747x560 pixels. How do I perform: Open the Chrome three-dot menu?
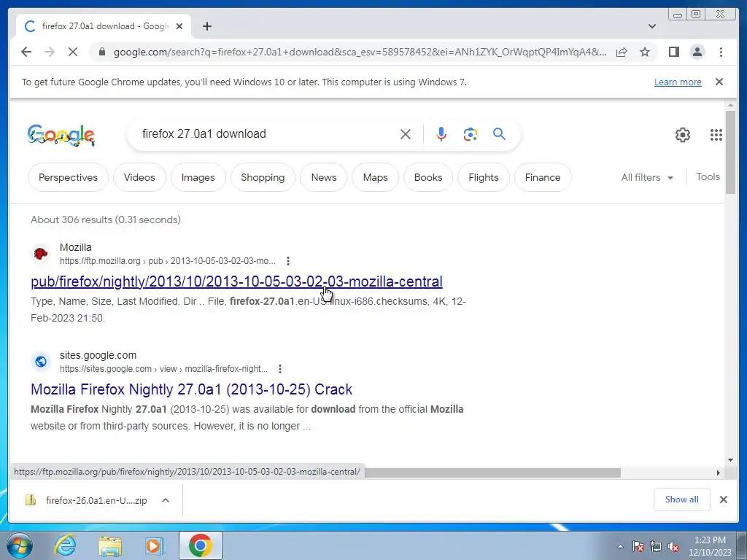721,52
